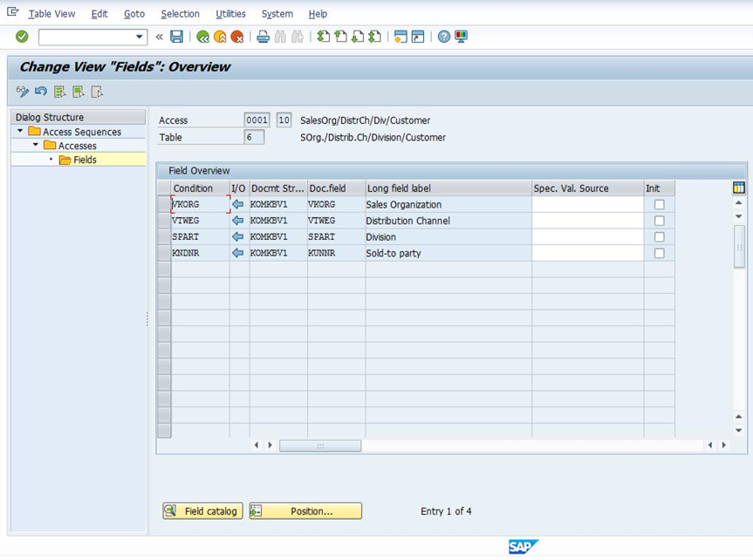This screenshot has width=753, height=560.
Task: Enable Init for the Distribution Channel row
Action: 659,221
